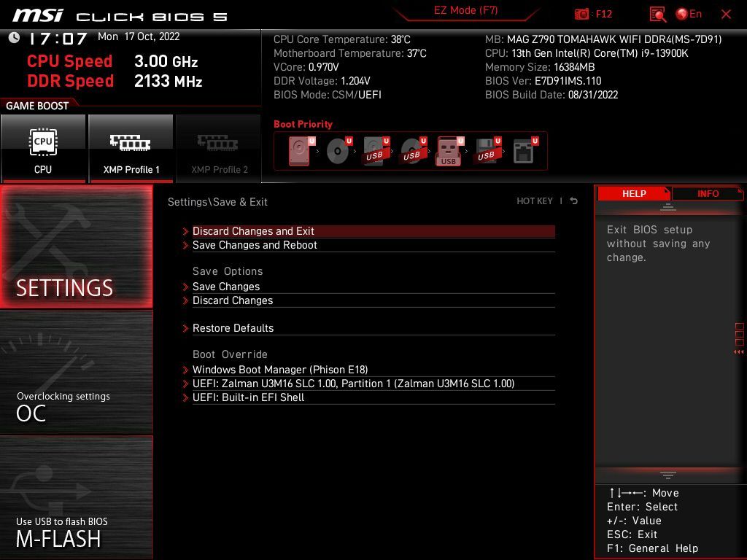The height and width of the screenshot is (560, 747).
Task: Select Save Changes and Reboot
Action: click(373, 245)
